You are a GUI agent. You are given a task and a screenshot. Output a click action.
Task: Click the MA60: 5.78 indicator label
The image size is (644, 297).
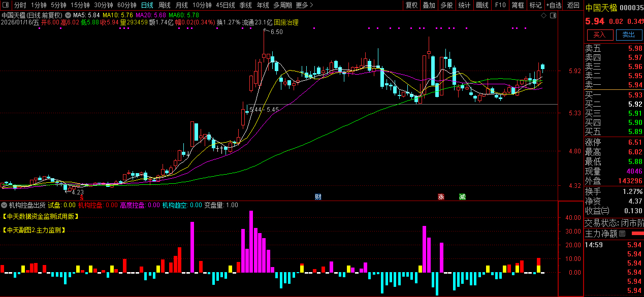coord(184,16)
